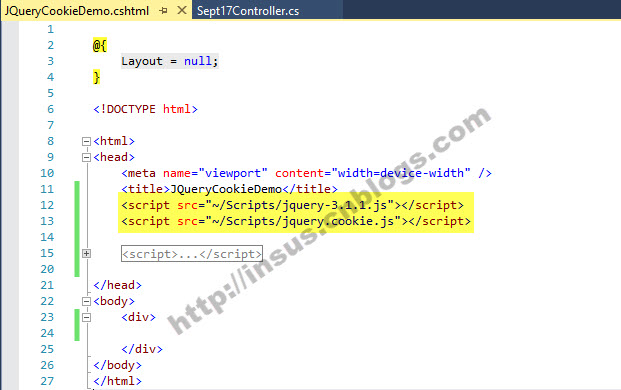Collapse the <html> element block
Viewport: 621px width, 390px height.
click(86, 141)
